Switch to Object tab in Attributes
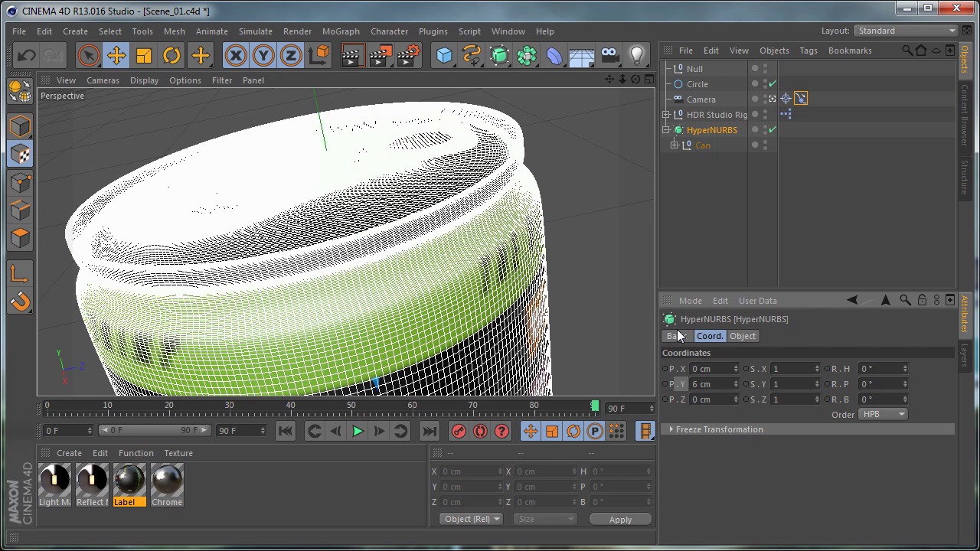This screenshot has width=980, height=551. pyautogui.click(x=742, y=336)
